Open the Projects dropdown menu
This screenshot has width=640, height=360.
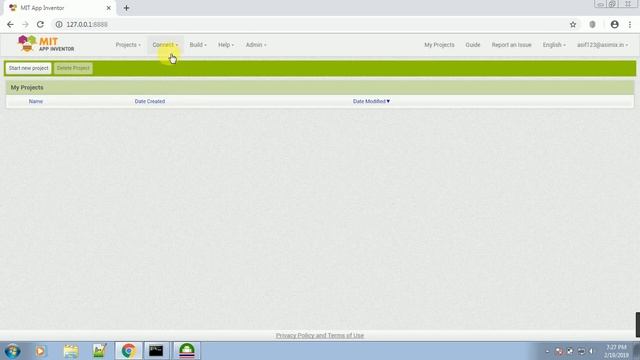[128, 45]
